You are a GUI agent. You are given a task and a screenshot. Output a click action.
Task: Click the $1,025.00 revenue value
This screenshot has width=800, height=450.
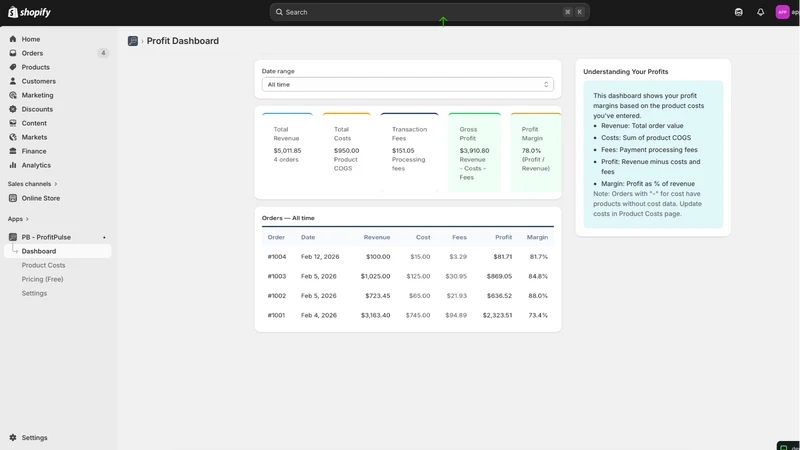(375, 276)
